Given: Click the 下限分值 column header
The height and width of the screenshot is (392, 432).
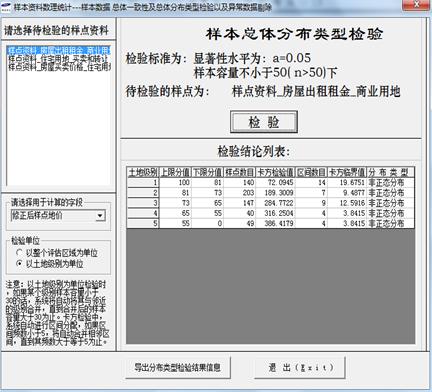Looking at the screenshot, I should [207, 172].
